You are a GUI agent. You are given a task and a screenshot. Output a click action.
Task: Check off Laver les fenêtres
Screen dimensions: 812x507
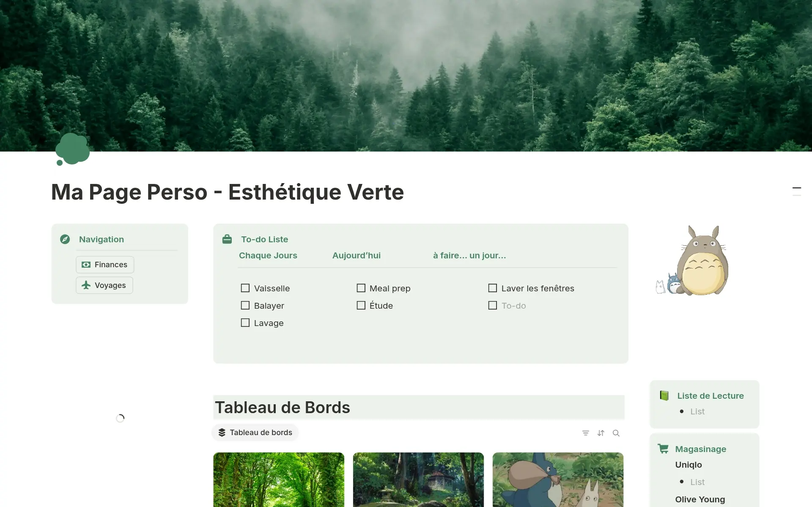click(x=492, y=288)
